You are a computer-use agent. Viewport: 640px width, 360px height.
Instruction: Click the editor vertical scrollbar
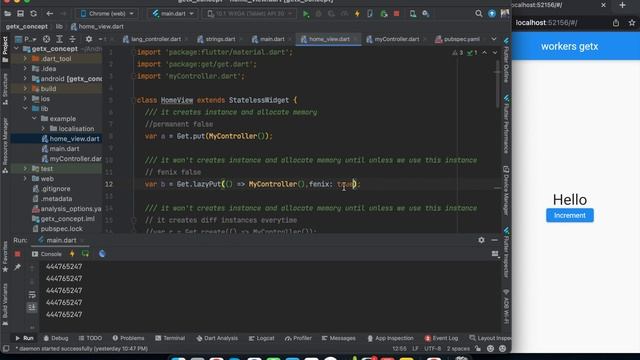click(x=498, y=84)
